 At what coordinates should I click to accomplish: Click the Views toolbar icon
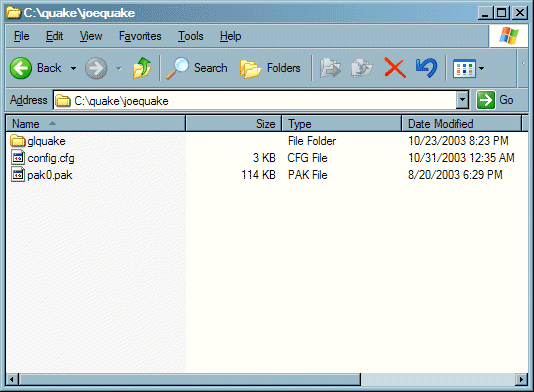point(464,68)
